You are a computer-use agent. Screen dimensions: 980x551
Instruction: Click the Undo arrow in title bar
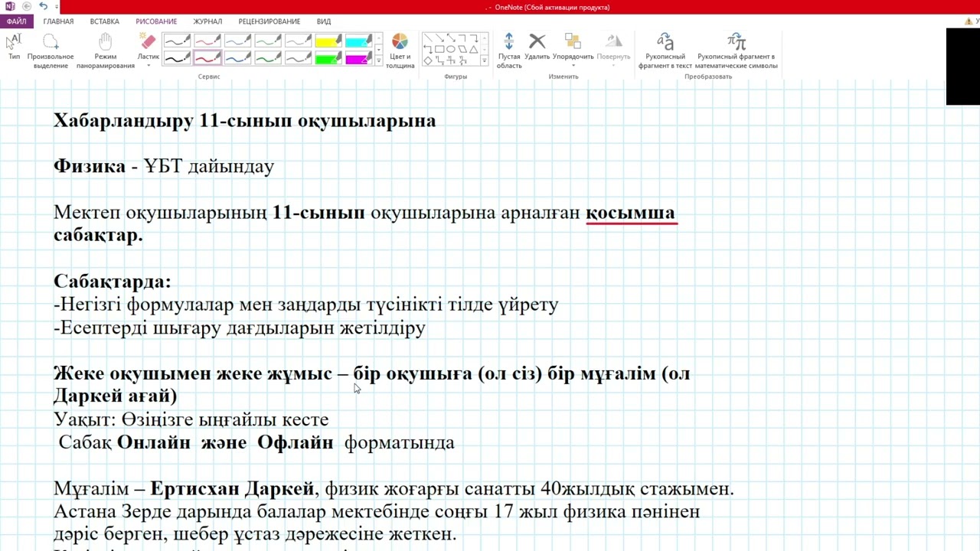click(44, 6)
